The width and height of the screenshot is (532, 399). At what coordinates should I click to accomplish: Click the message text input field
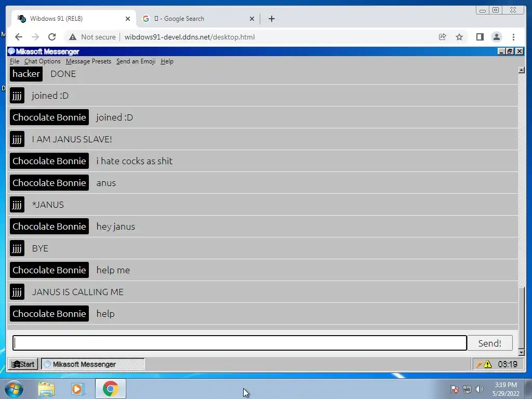pos(240,343)
